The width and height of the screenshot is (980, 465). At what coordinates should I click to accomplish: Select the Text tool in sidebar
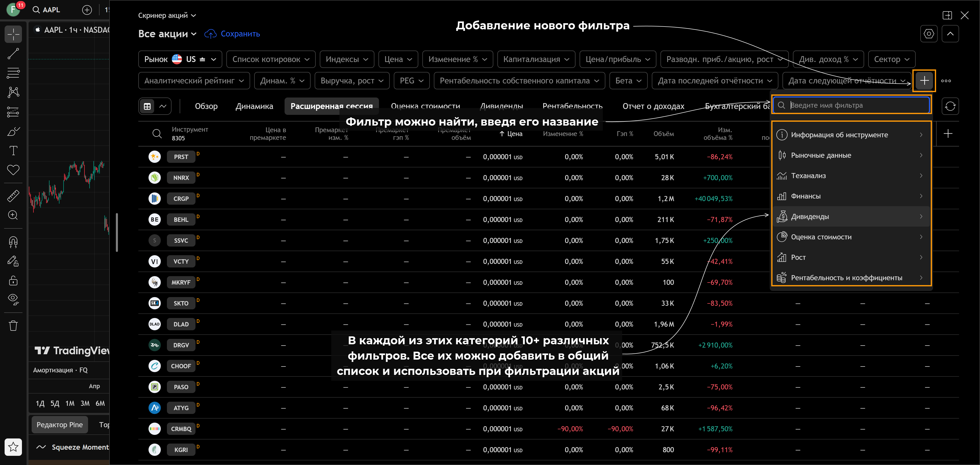point(13,151)
